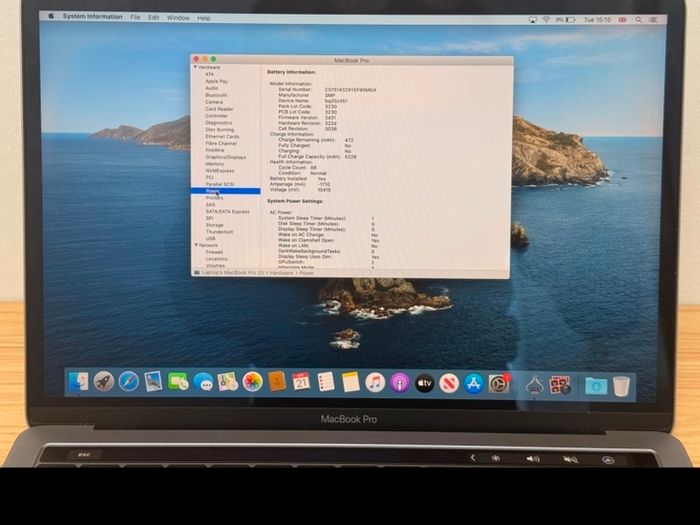Viewport: 700px width, 525px height.
Task: Open System Preferences gear with badge
Action: 499,384
